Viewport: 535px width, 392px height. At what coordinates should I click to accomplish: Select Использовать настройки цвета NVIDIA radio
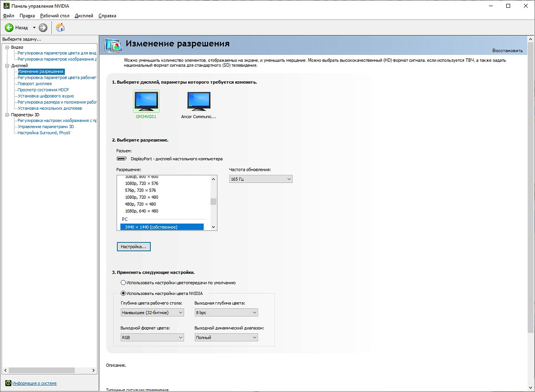(x=123, y=294)
